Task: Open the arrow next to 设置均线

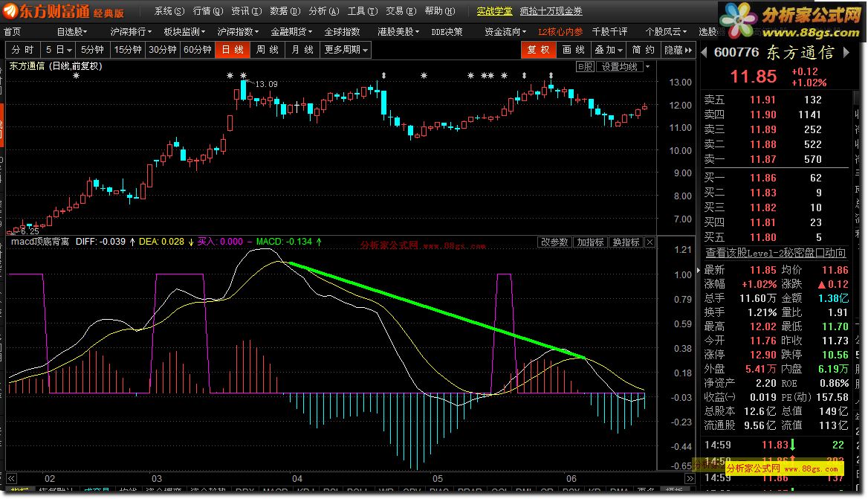Action: [x=648, y=66]
